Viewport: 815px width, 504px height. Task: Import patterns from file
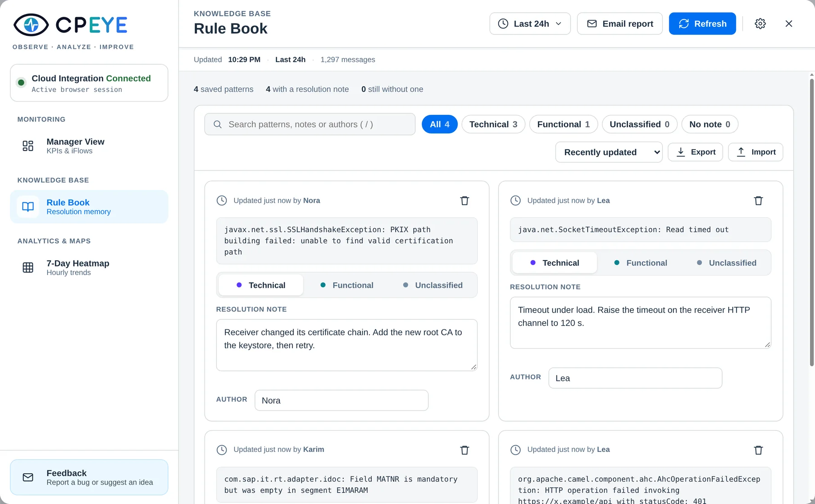point(755,152)
